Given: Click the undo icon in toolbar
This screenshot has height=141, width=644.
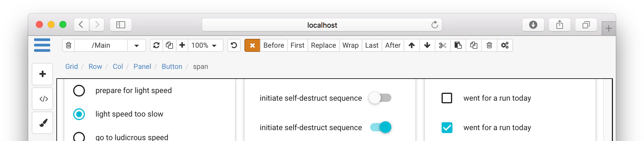Looking at the screenshot, I should point(234,45).
